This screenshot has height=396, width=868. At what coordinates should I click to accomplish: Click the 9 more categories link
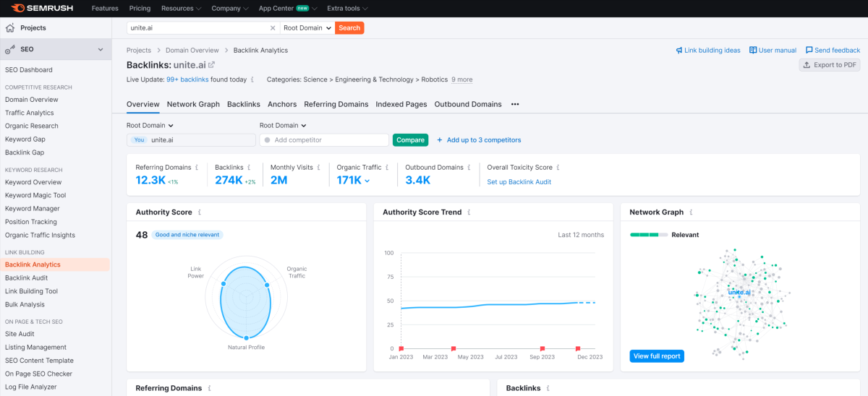(x=462, y=79)
